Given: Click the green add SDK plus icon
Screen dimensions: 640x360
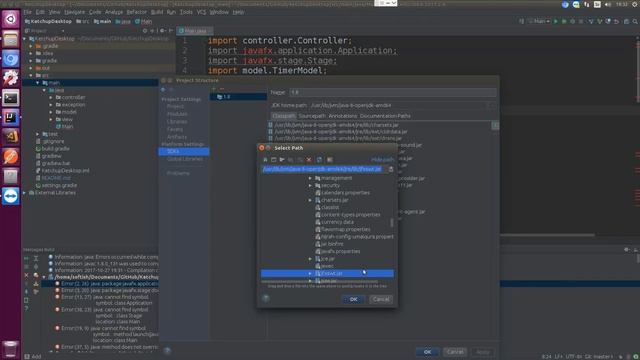Looking at the screenshot, I should tap(214, 89).
